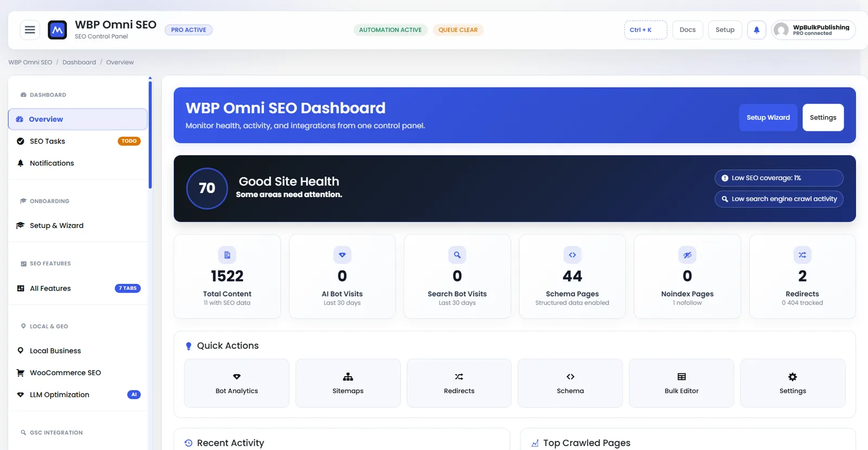Click the 44 Schema Pages value
The height and width of the screenshot is (450, 868).
click(572, 276)
